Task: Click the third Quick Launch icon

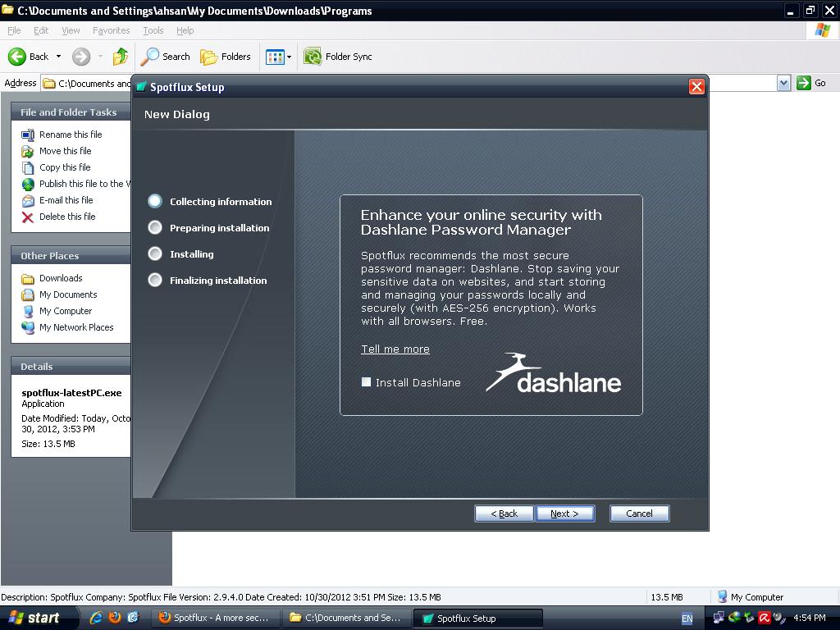Action: 133,618
